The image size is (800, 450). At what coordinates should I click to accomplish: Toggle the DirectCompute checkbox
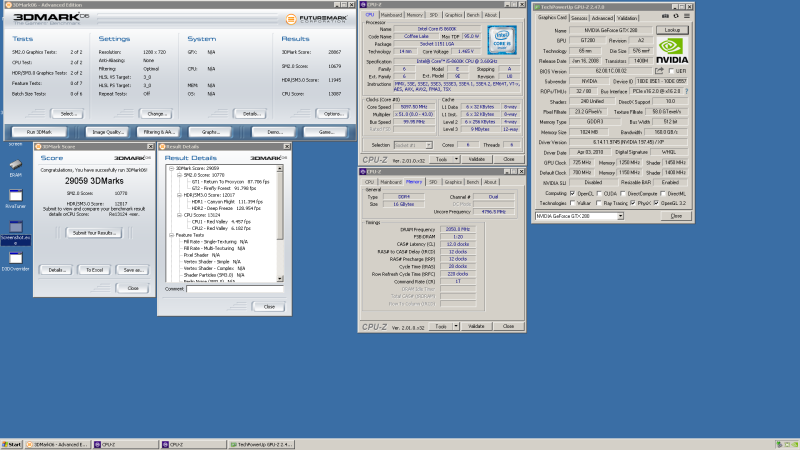[623, 193]
